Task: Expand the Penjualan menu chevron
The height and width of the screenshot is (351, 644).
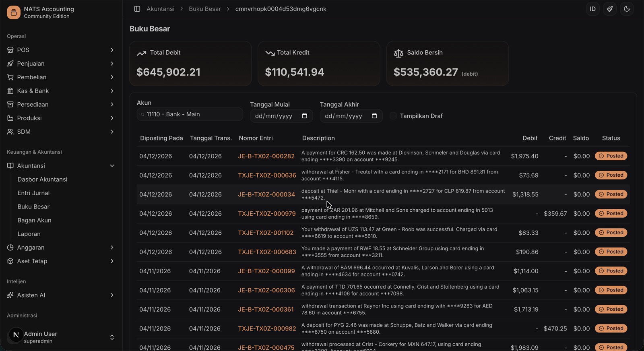Action: point(112,64)
